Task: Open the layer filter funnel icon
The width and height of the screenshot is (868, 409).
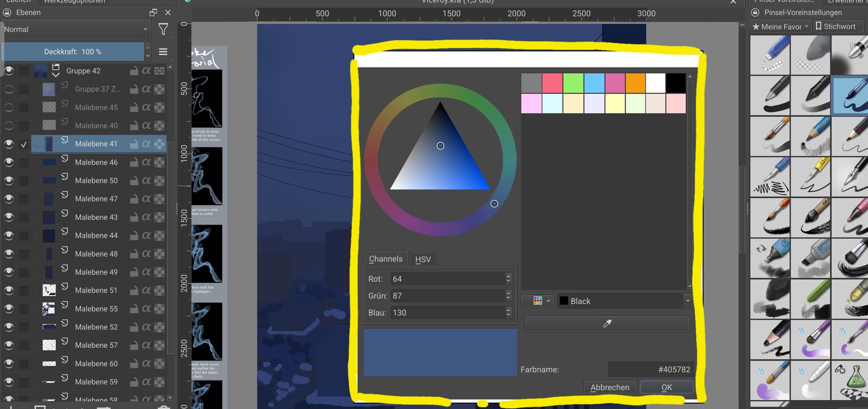Action: [163, 29]
